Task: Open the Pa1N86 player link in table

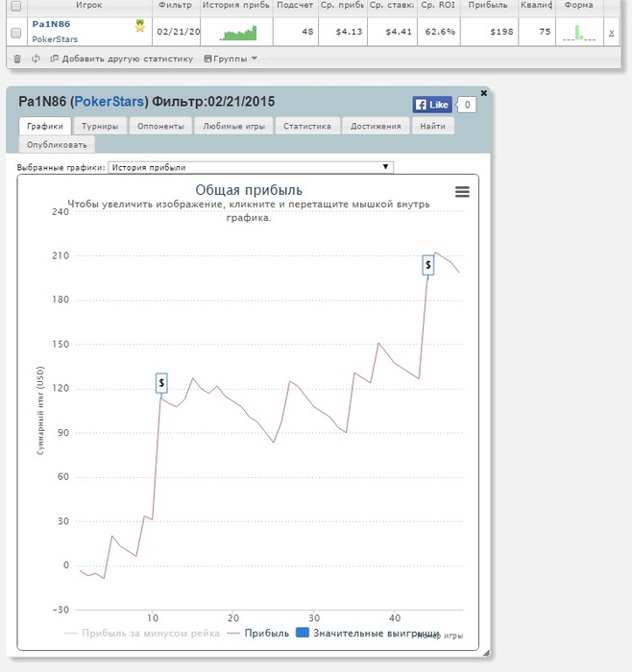Action: coord(51,24)
